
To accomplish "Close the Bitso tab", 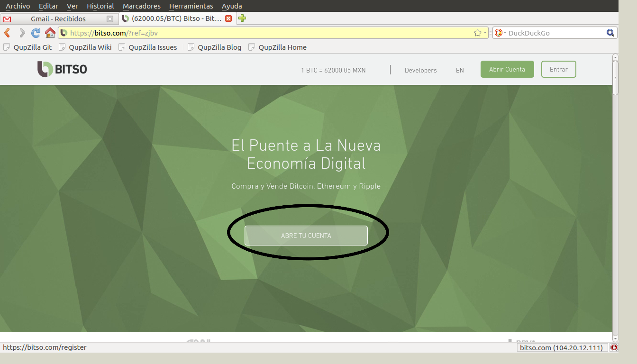I will [x=228, y=18].
